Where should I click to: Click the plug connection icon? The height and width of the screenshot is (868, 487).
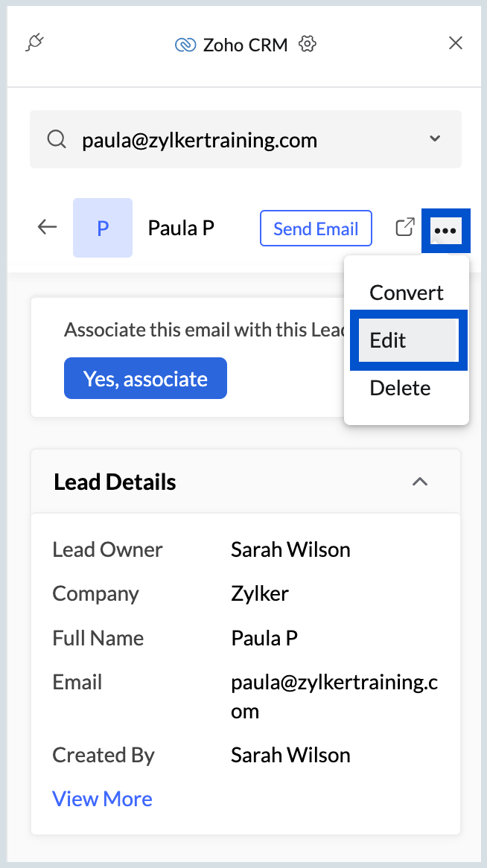(x=34, y=43)
